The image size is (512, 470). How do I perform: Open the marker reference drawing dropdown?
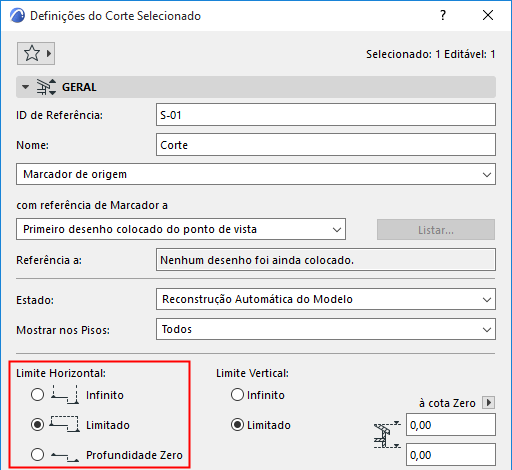[x=181, y=229]
